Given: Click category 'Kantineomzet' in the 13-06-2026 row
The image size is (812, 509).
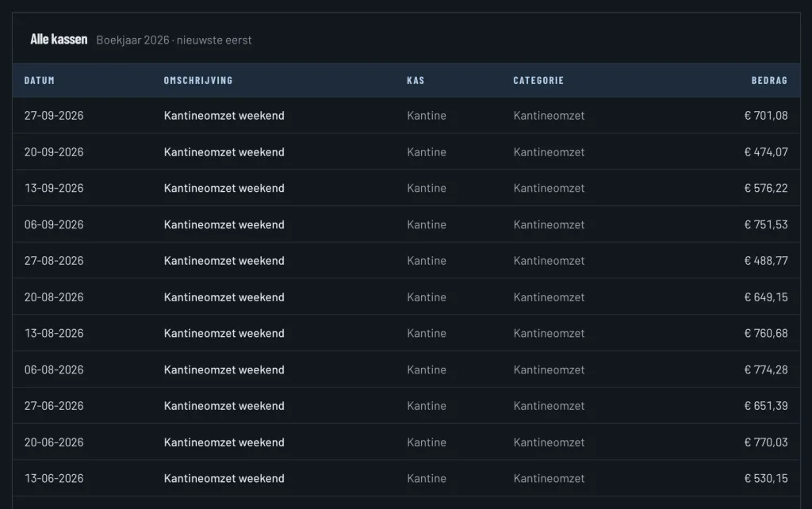Looking at the screenshot, I should (549, 478).
